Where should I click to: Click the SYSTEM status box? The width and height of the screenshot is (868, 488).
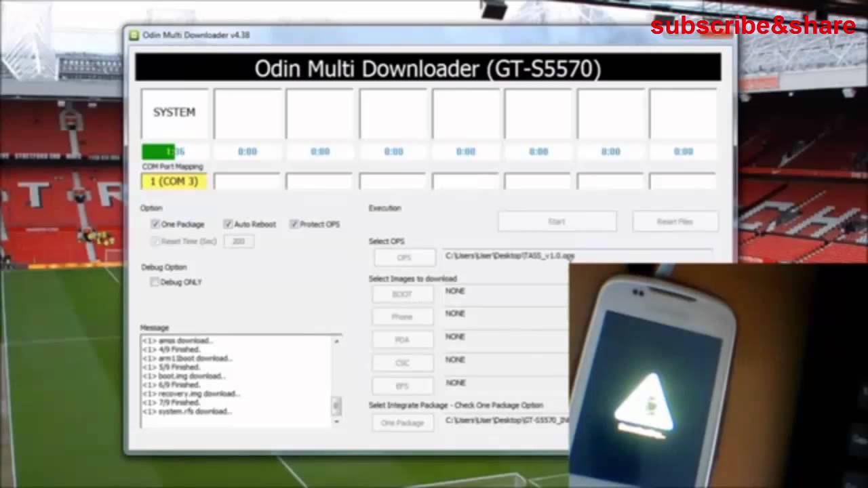(174, 113)
